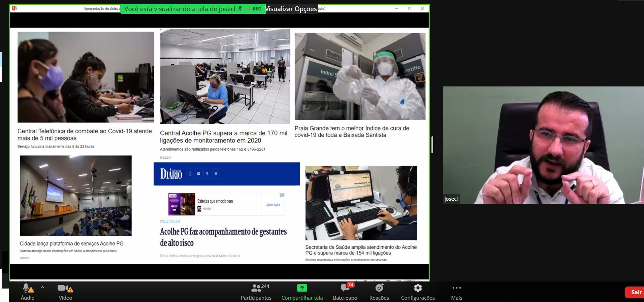Click the WhatsApp icon in Diário header
644x302 pixels.
pos(190,174)
